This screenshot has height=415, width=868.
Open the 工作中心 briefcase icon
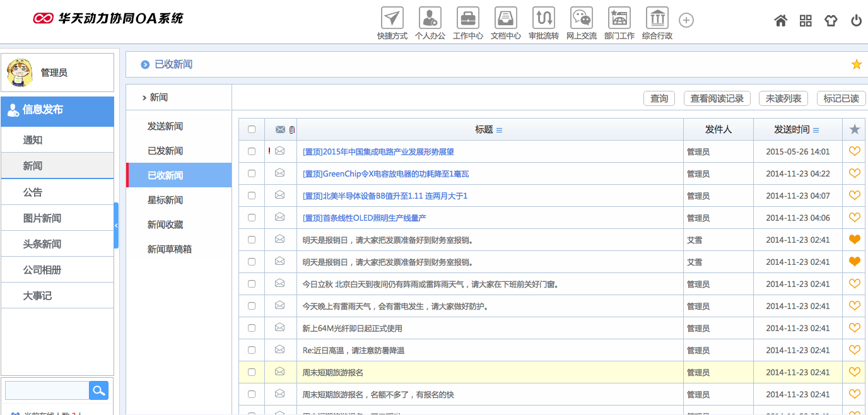pyautogui.click(x=467, y=18)
